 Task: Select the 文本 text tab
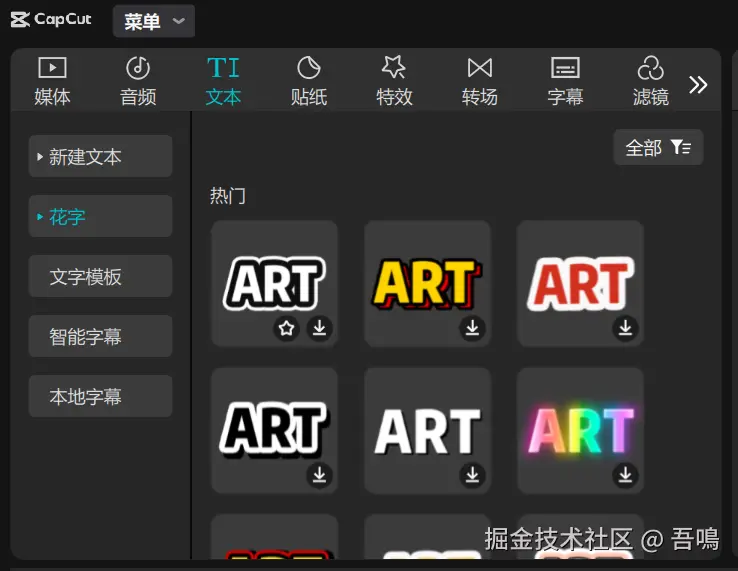223,81
